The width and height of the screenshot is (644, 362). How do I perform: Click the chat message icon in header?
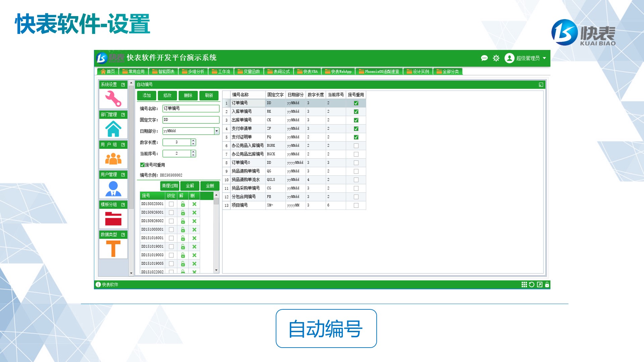click(x=484, y=58)
